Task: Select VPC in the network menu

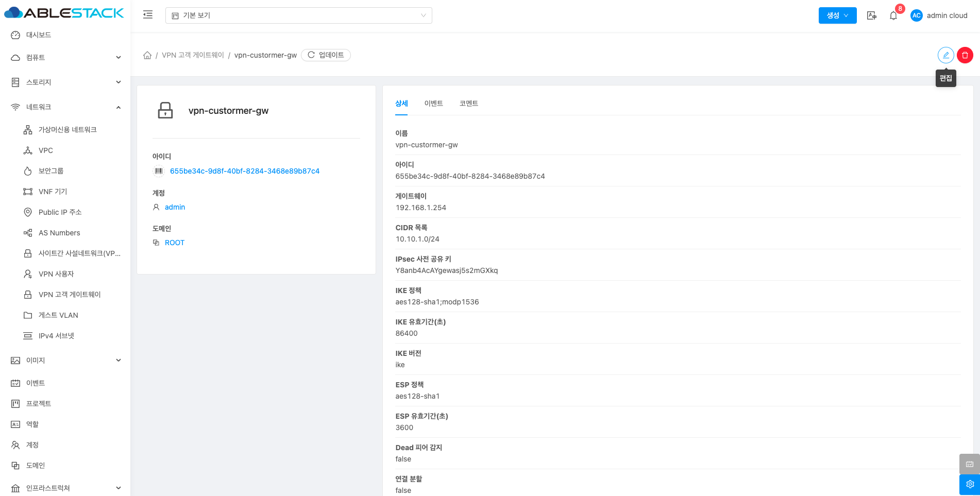Action: click(46, 150)
